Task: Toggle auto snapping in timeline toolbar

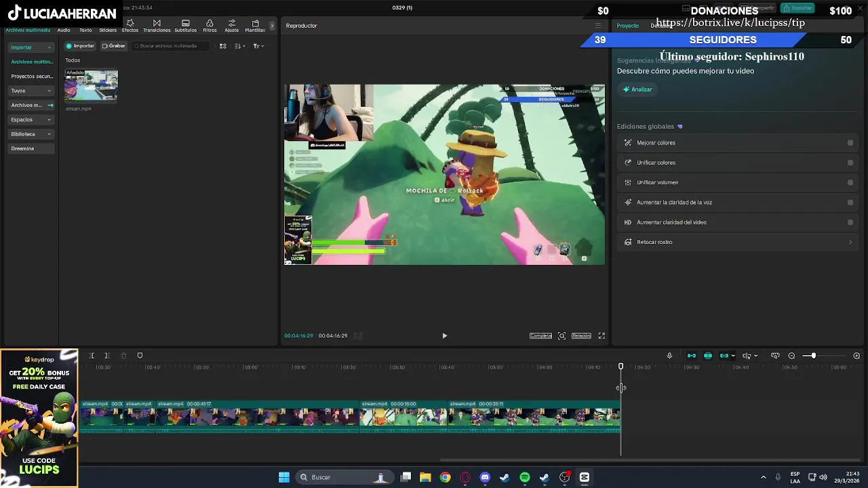Action: click(x=708, y=356)
